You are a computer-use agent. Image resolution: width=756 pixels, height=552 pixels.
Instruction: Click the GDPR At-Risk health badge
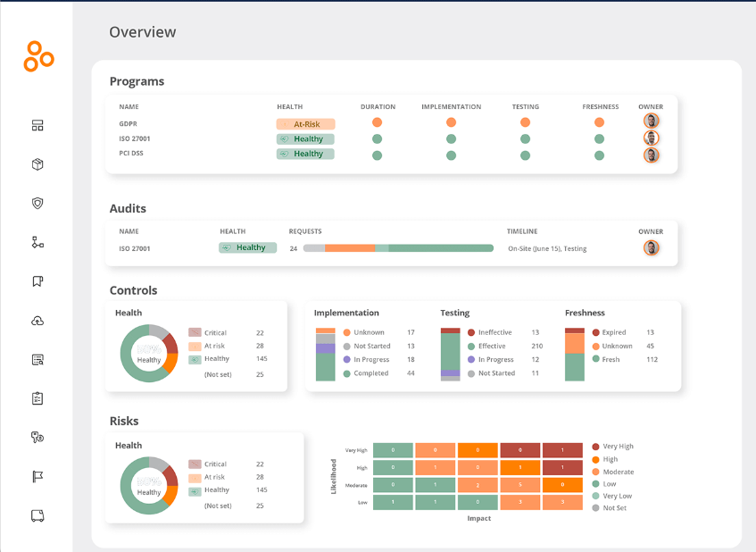(305, 124)
